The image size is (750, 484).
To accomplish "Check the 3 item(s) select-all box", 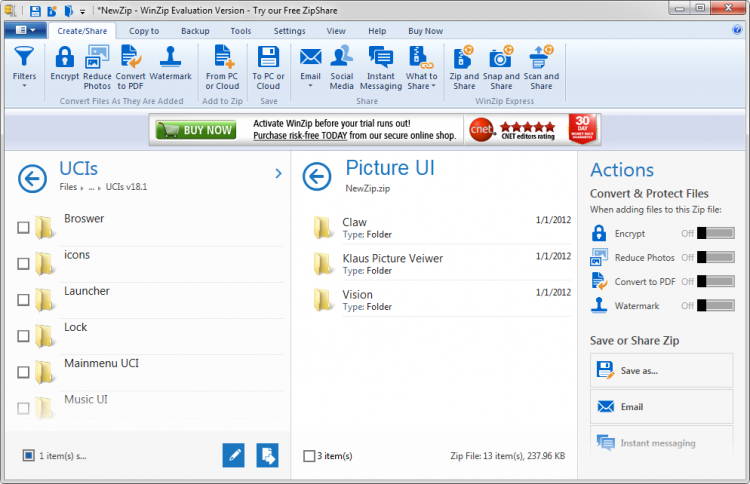I will pos(309,456).
